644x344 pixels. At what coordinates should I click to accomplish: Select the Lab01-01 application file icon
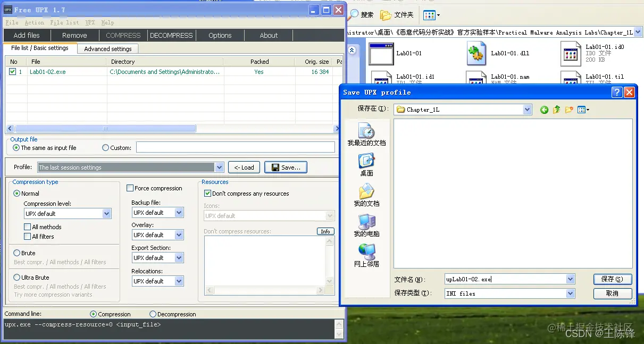[381, 54]
